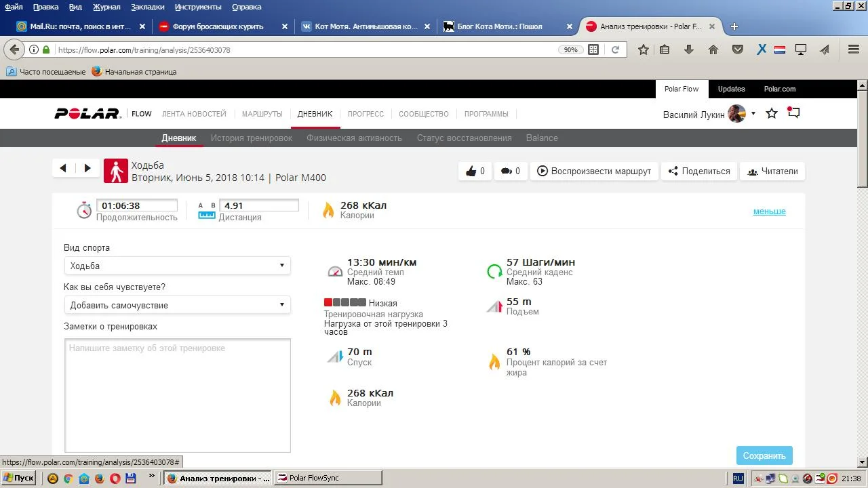
Task: Click the duration field 01:06:38
Action: (137, 205)
